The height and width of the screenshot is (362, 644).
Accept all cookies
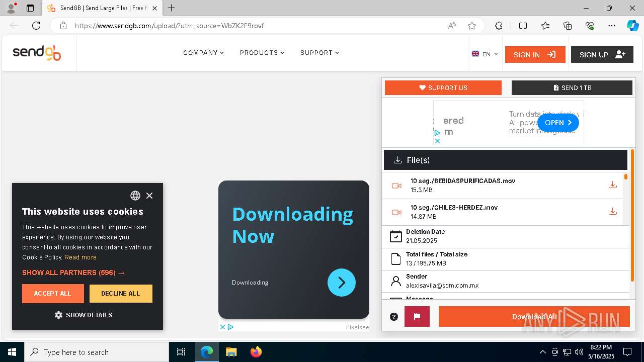(x=53, y=294)
